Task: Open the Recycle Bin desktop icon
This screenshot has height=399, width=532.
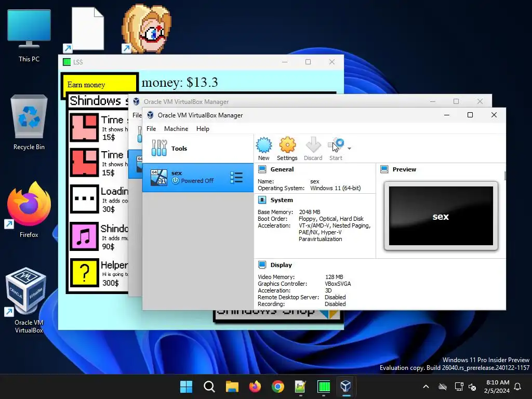Action: pos(29,123)
